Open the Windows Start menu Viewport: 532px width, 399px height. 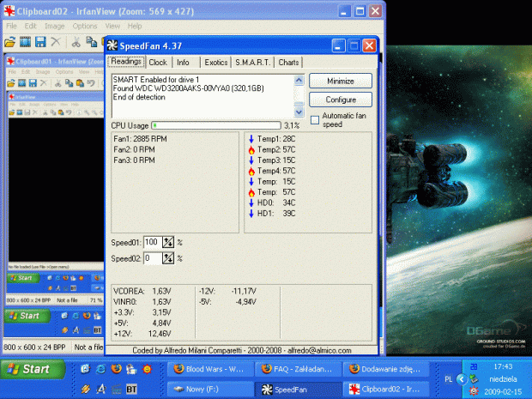pos(33,369)
